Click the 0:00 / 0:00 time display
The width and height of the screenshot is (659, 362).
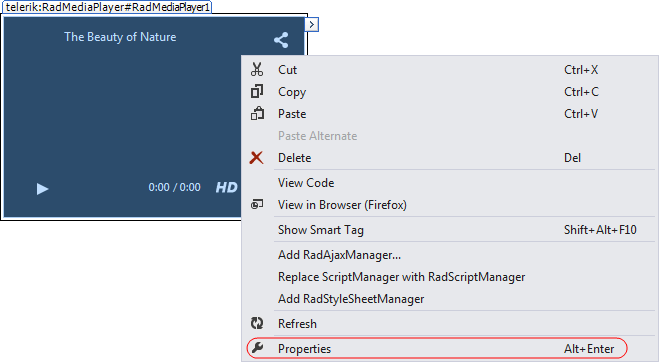tap(174, 187)
